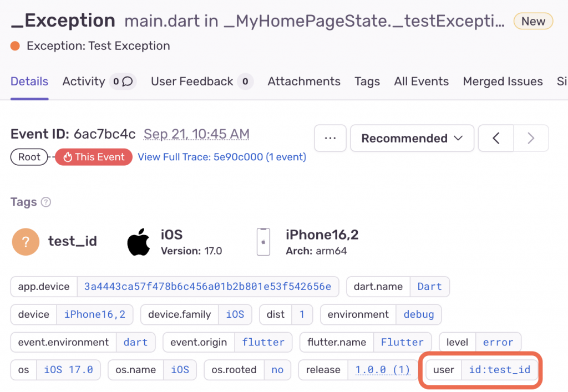This screenshot has height=392, width=568.
Task: Click the os.rooted no tag value
Action: pos(277,370)
